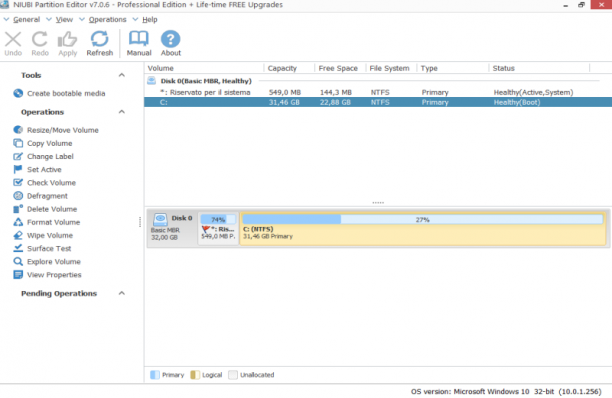Image resolution: width=612 pixels, height=398 pixels.
Task: Click the red flag icon on the reserved partition
Action: (206, 229)
